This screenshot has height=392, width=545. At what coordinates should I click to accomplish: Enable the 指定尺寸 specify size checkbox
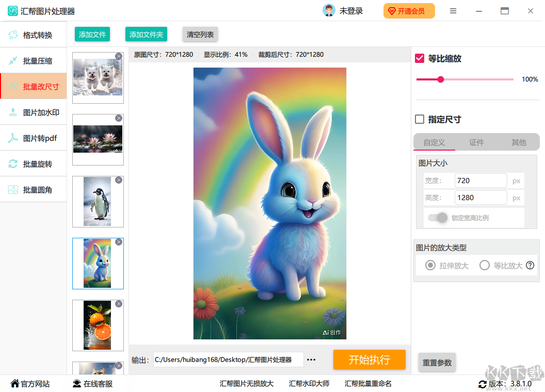coord(419,119)
